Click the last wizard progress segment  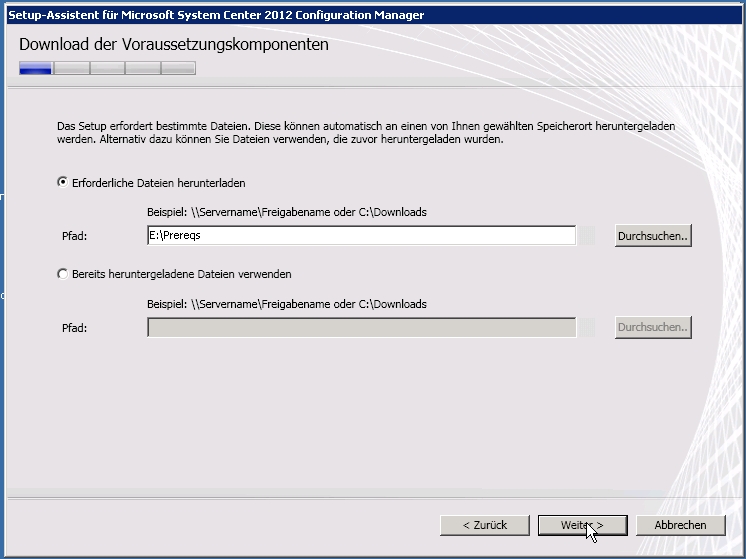click(x=178, y=69)
